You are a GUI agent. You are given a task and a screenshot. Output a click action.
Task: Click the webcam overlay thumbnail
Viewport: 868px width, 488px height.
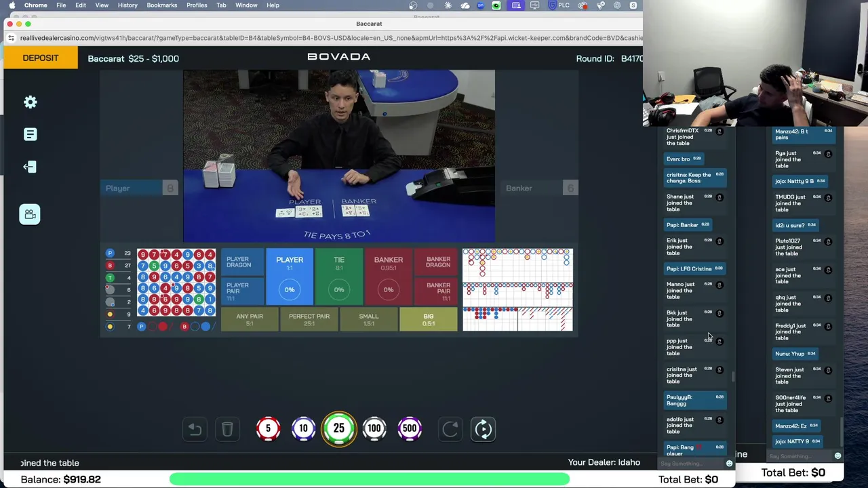pyautogui.click(x=755, y=63)
